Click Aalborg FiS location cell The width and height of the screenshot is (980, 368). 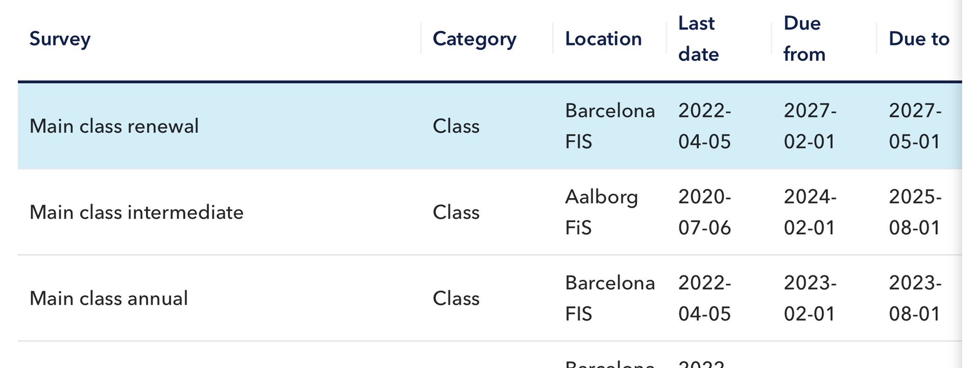click(601, 212)
